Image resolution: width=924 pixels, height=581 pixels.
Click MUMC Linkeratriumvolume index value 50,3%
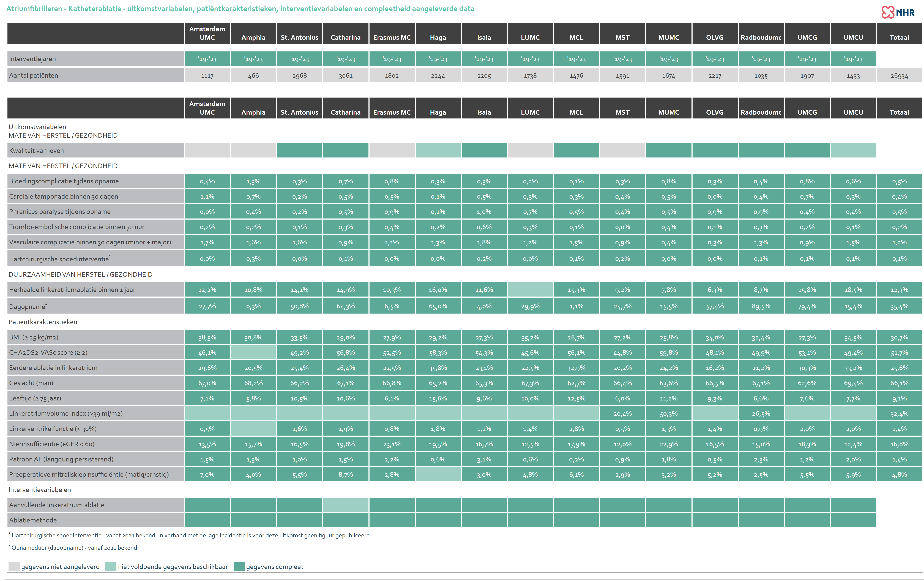(x=668, y=413)
